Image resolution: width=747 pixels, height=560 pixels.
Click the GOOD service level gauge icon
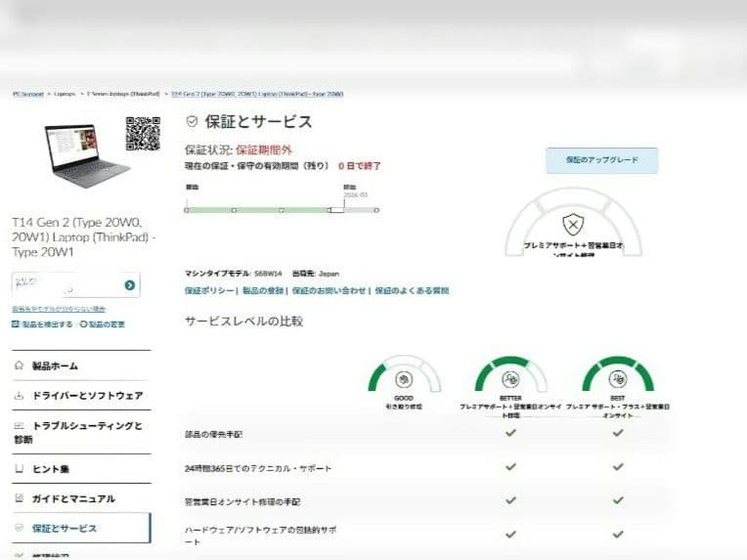click(404, 379)
